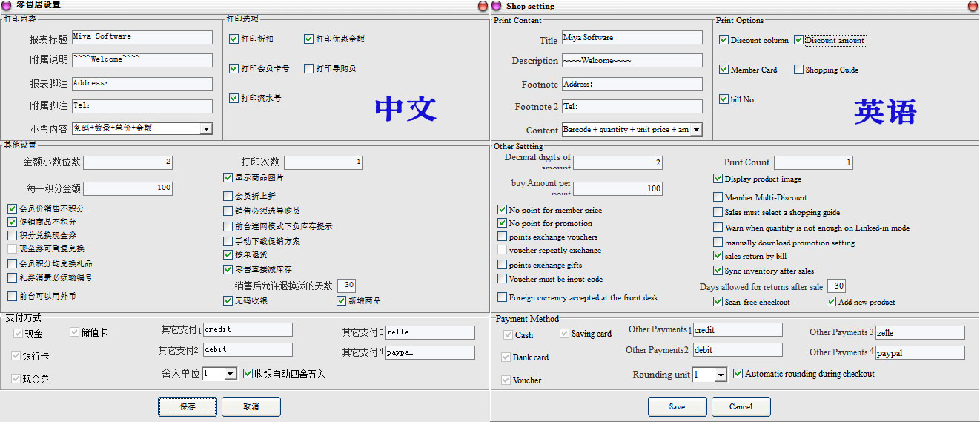Click the buy Amount per point field
This screenshot has height=422, width=980.
(618, 189)
